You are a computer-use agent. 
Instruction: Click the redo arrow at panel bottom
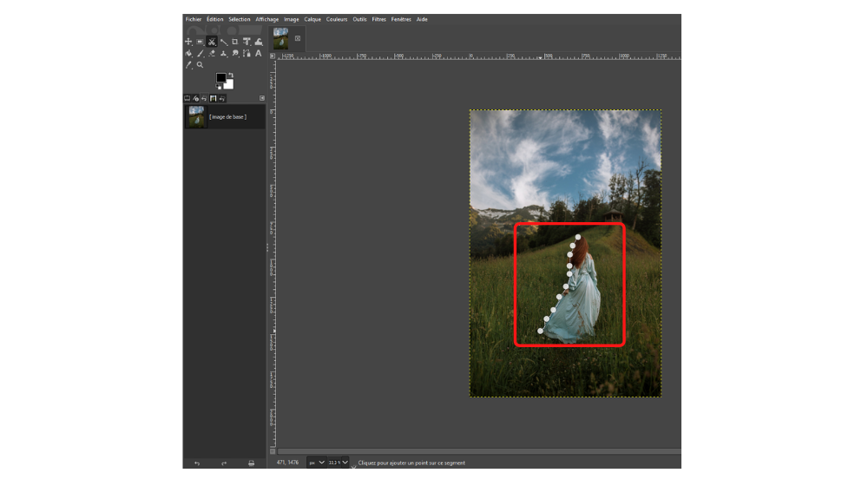pyautogui.click(x=224, y=463)
